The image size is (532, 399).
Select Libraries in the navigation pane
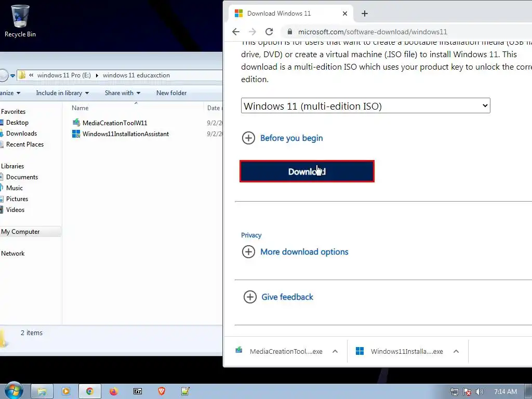(x=12, y=166)
